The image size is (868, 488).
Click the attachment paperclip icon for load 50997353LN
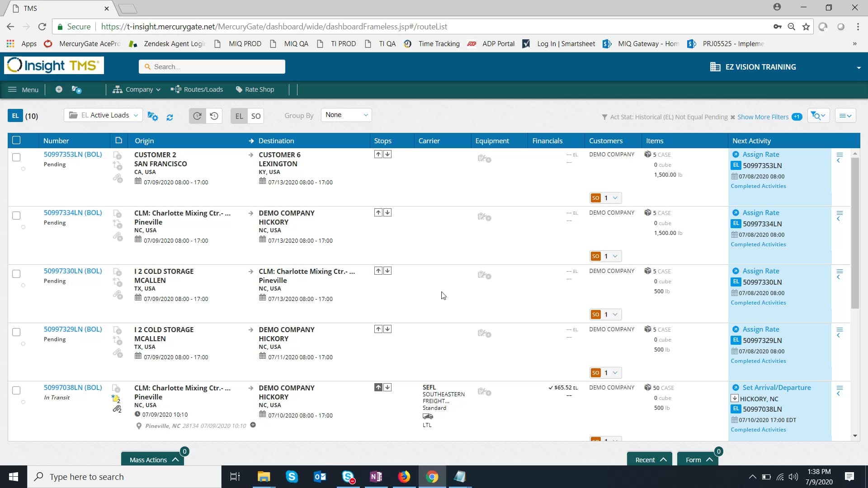click(118, 179)
